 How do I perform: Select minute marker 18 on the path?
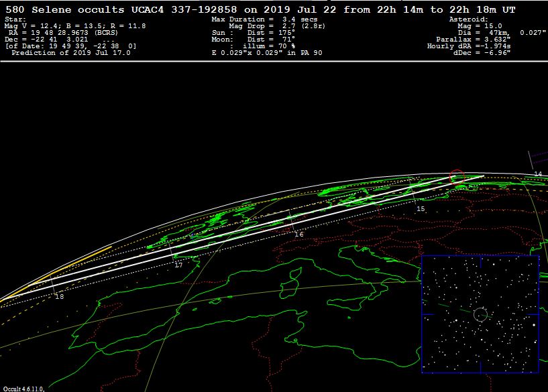(x=59, y=296)
